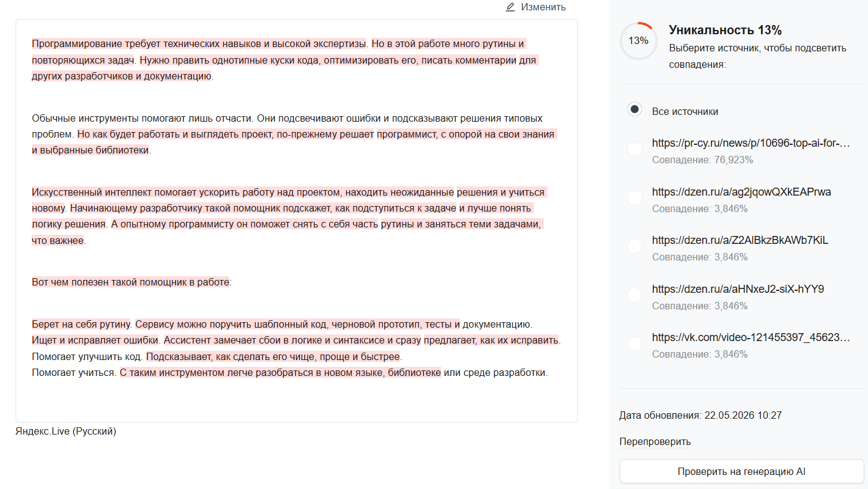Click the text Ищет и исправляет ошибки
The width and height of the screenshot is (868, 489).
(96, 340)
